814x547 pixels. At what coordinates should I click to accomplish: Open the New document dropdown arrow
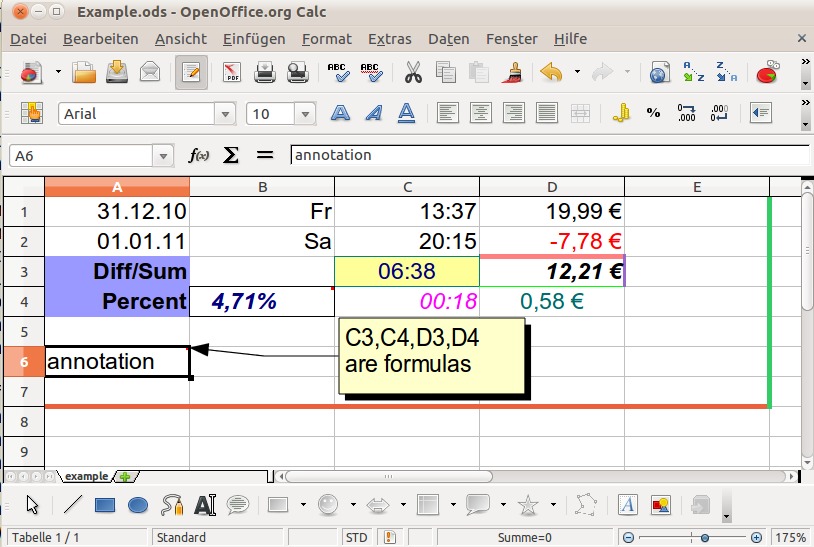58,72
